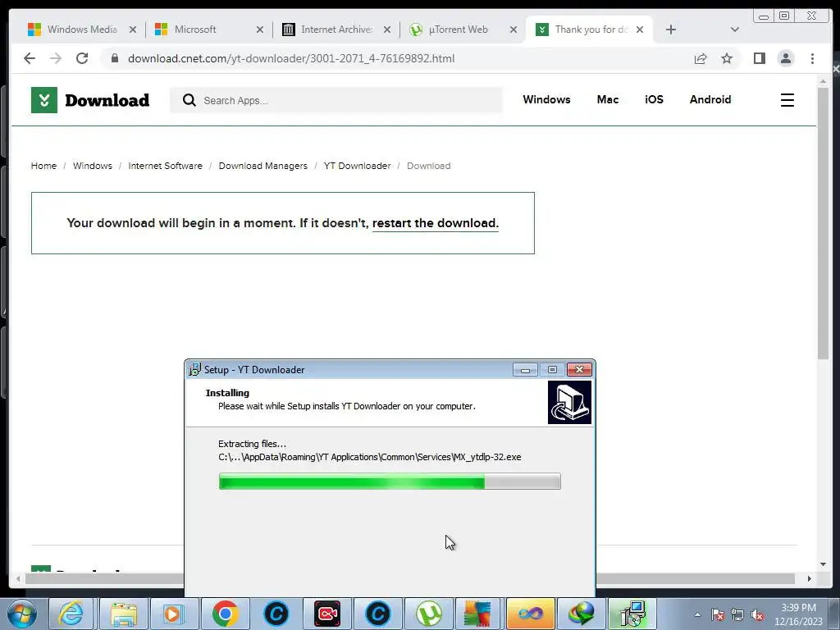Reload the current page
The height and width of the screenshot is (630, 840).
point(82,58)
